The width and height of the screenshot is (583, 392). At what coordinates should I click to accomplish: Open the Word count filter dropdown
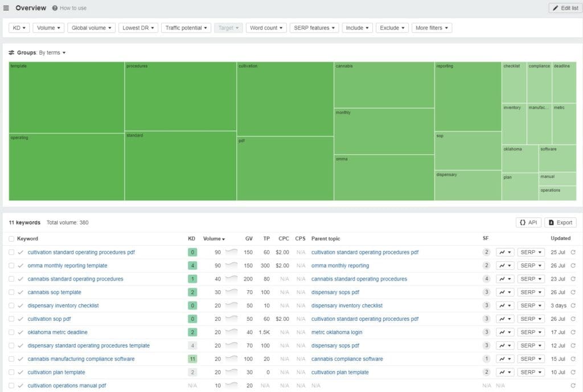pos(266,28)
